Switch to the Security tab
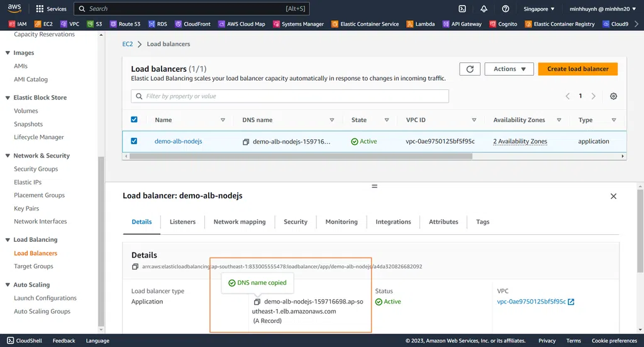The image size is (644, 347). pos(296,222)
